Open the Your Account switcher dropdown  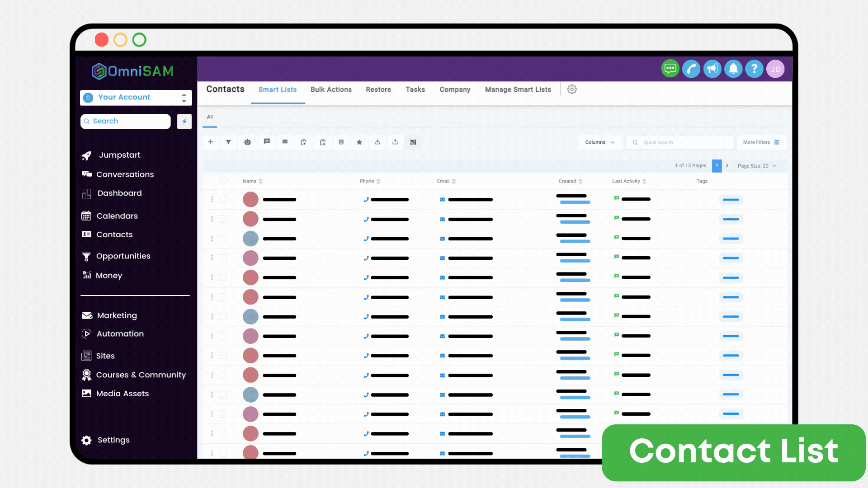[136, 97]
